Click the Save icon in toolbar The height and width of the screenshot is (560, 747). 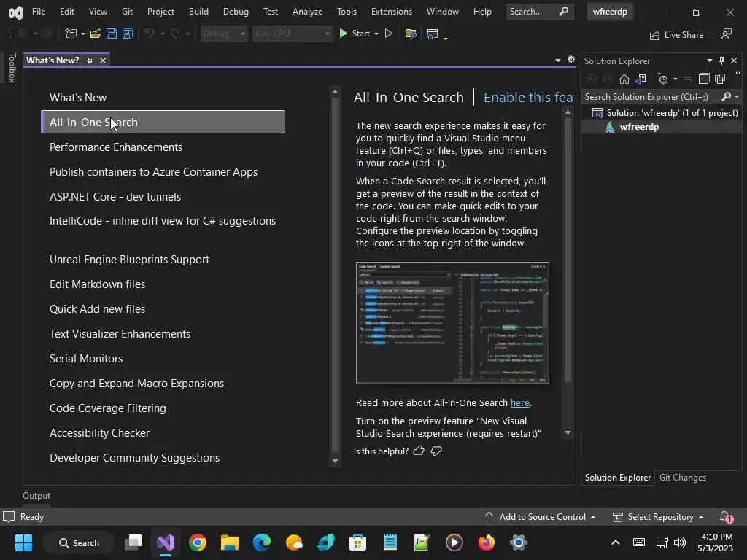[x=112, y=34]
